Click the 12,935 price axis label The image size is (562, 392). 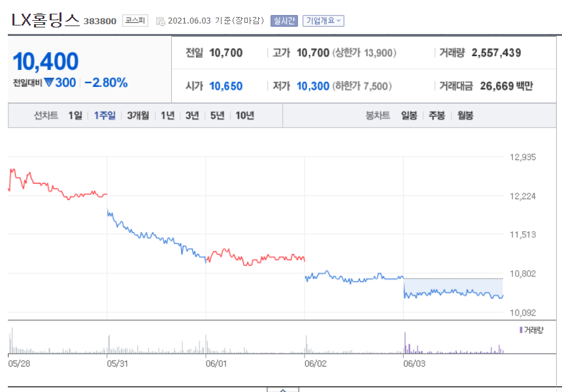pos(523,157)
